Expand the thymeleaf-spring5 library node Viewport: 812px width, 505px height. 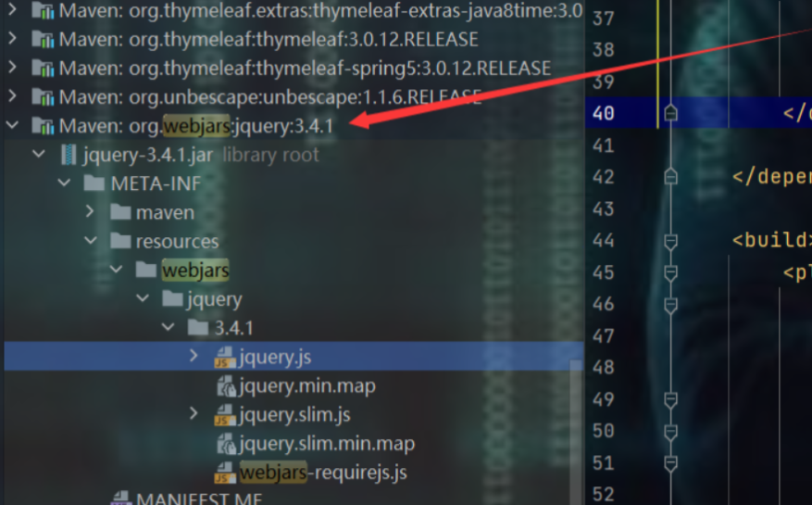coord(12,68)
